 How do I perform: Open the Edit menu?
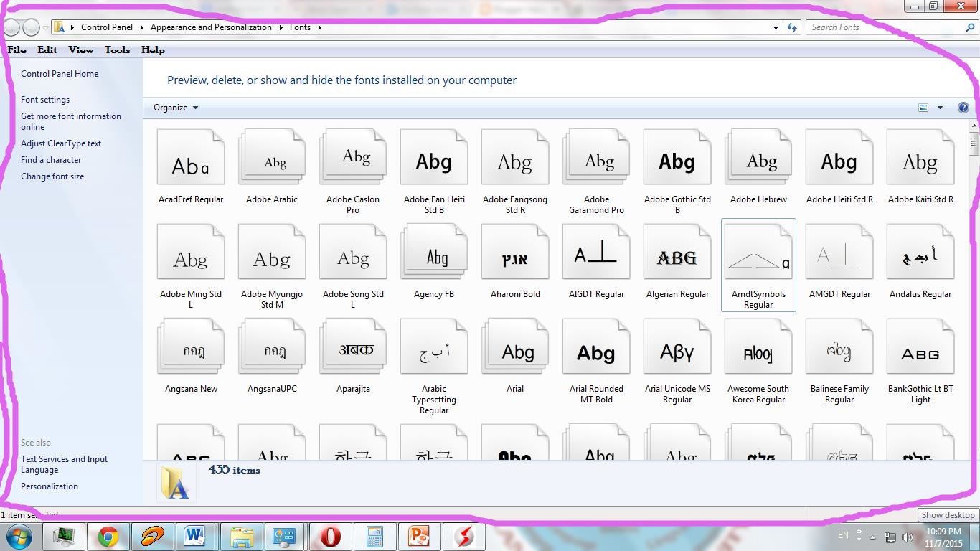47,50
